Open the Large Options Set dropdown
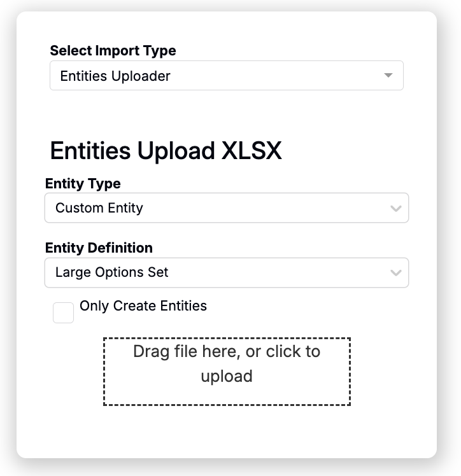Screen dimensions: 461x476 [x=226, y=272]
